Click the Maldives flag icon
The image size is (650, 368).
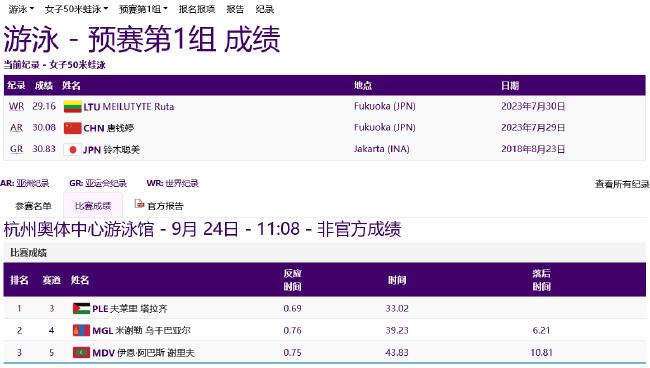[x=81, y=353]
